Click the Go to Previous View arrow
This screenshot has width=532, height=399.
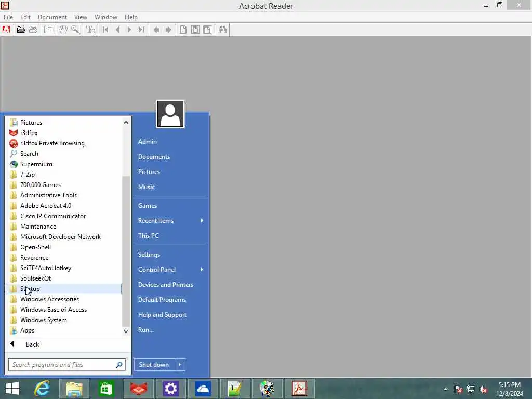pos(156,30)
